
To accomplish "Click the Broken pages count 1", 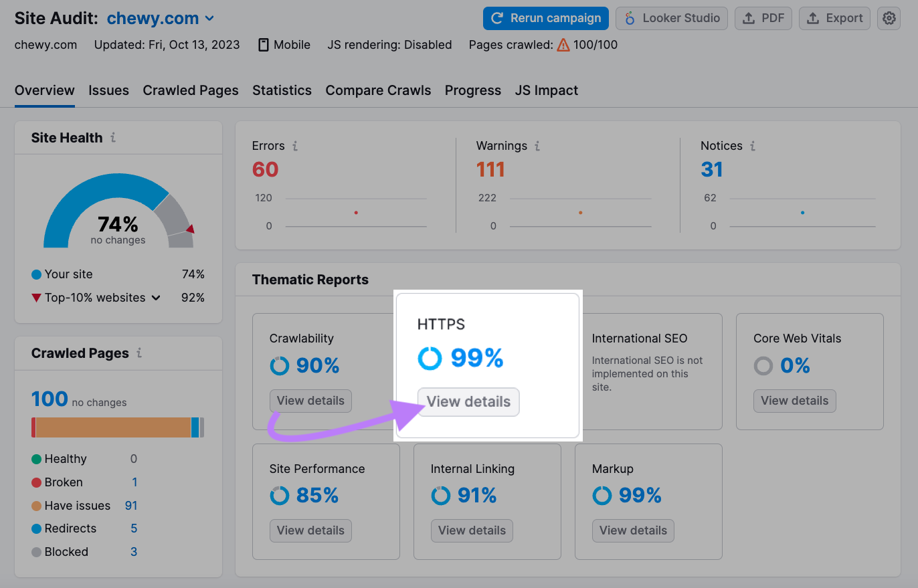I will 134,482.
